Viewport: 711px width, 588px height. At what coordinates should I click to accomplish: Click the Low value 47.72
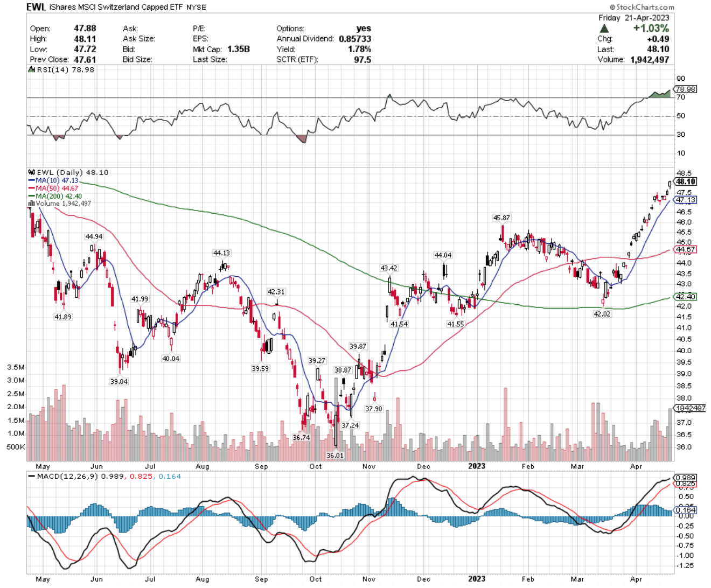(x=85, y=49)
